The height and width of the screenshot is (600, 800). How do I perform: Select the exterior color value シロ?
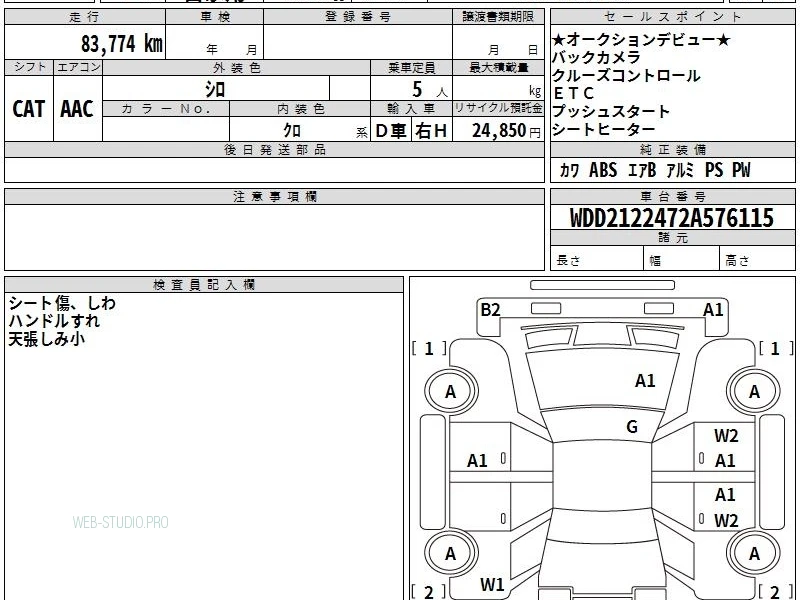(215, 89)
